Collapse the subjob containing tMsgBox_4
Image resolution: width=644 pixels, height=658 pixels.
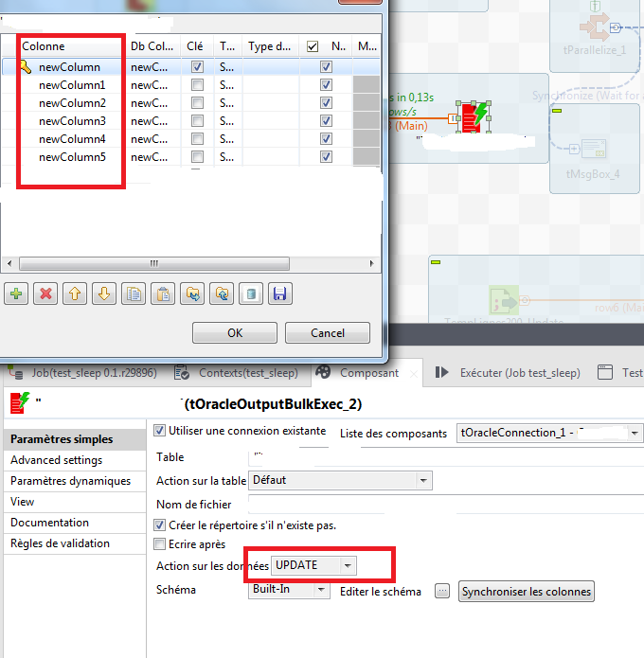(557, 111)
